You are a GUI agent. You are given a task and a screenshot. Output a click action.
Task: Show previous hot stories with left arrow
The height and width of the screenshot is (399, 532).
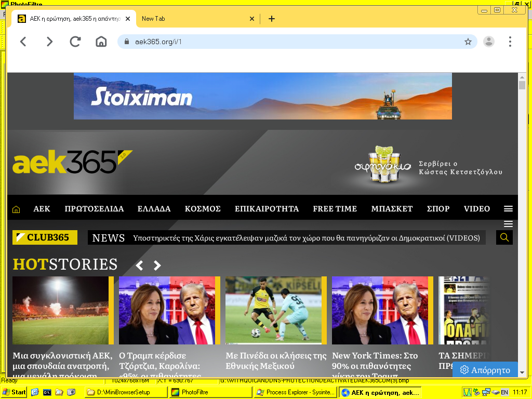point(139,265)
